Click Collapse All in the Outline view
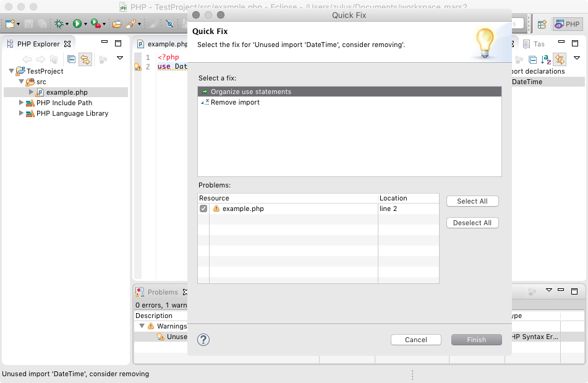 (x=532, y=59)
